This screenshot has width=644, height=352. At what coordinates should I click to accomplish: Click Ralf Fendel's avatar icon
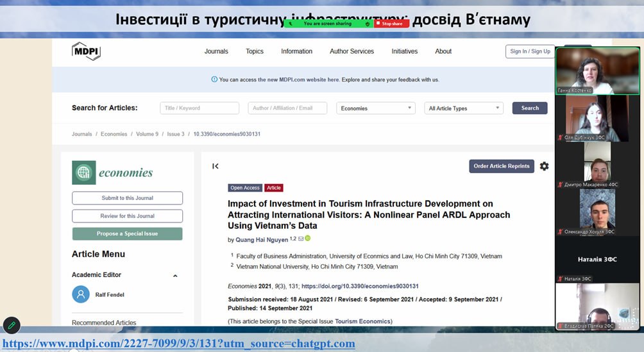[81, 294]
